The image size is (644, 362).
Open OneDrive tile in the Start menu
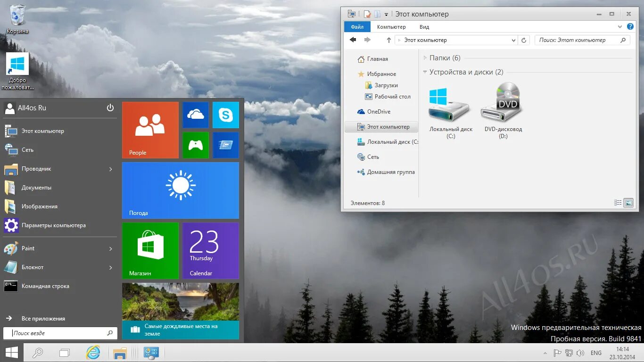click(196, 115)
